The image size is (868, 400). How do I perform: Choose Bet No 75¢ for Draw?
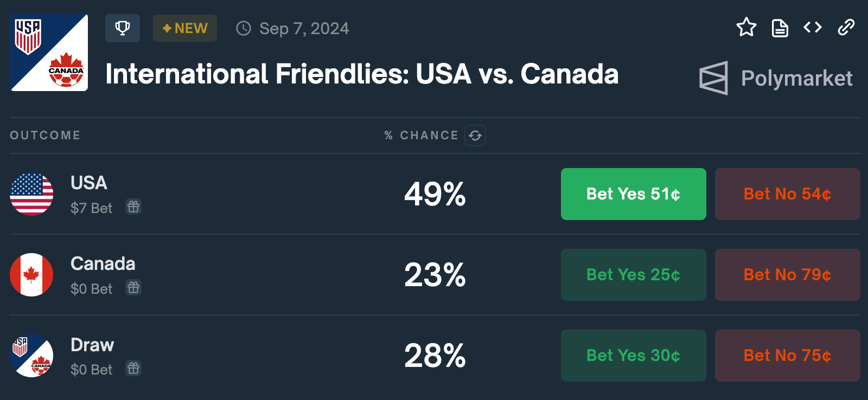[x=787, y=356]
